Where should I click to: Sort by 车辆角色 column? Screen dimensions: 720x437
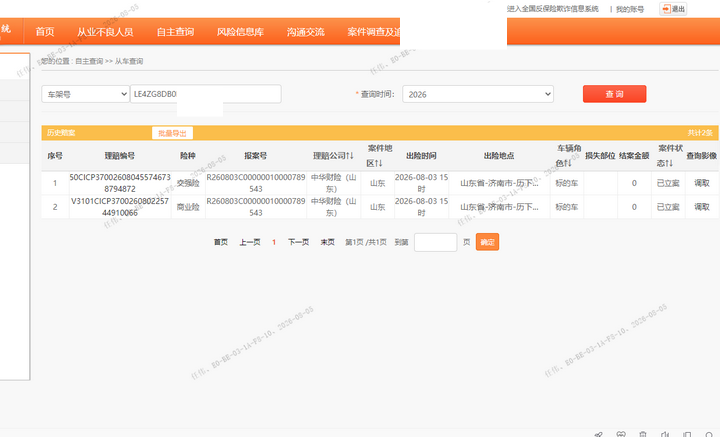pos(568,156)
